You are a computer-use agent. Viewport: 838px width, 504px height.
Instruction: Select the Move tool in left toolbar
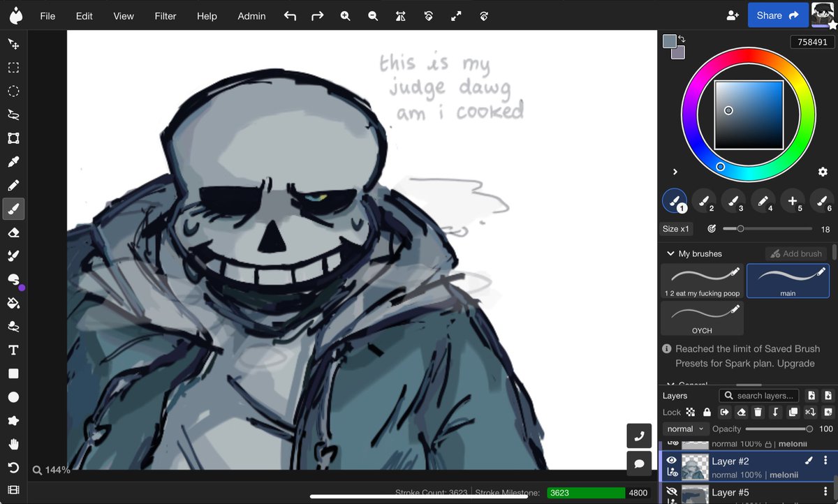pyautogui.click(x=13, y=44)
